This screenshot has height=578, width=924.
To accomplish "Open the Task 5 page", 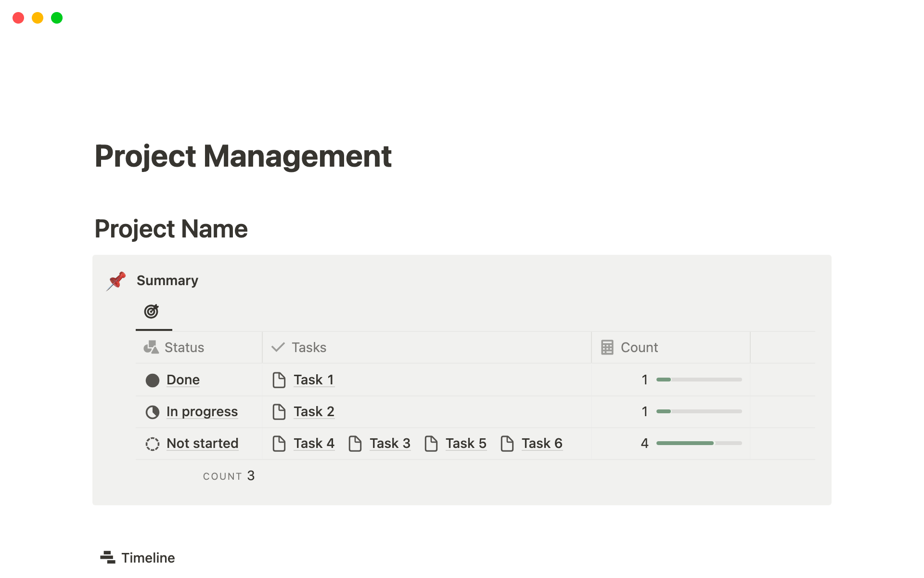I will pyautogui.click(x=466, y=443).
